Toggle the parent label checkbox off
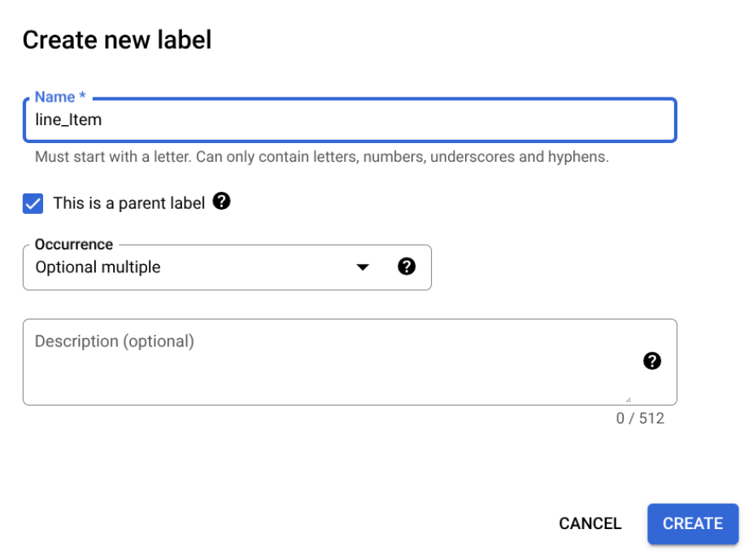Viewport: 753px width, 560px height. (34, 202)
